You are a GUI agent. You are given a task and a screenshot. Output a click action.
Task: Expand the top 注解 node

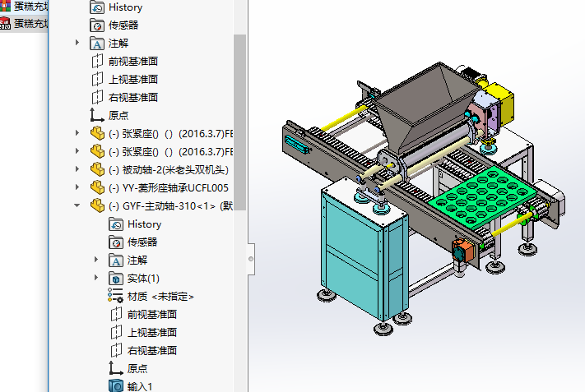(77, 43)
